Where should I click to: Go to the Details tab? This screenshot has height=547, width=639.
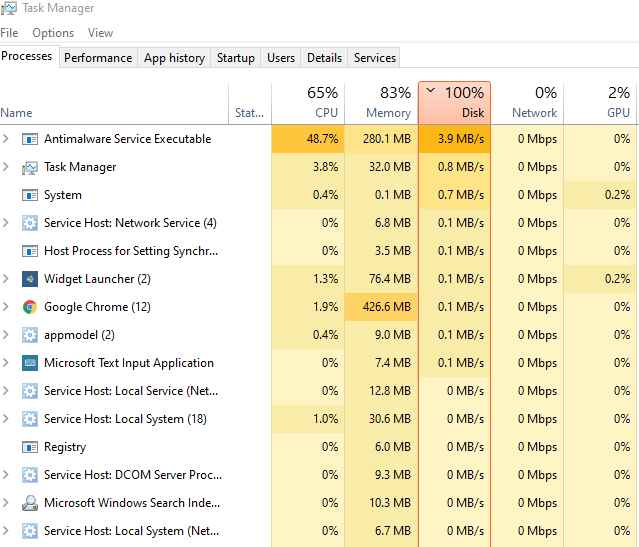point(324,58)
